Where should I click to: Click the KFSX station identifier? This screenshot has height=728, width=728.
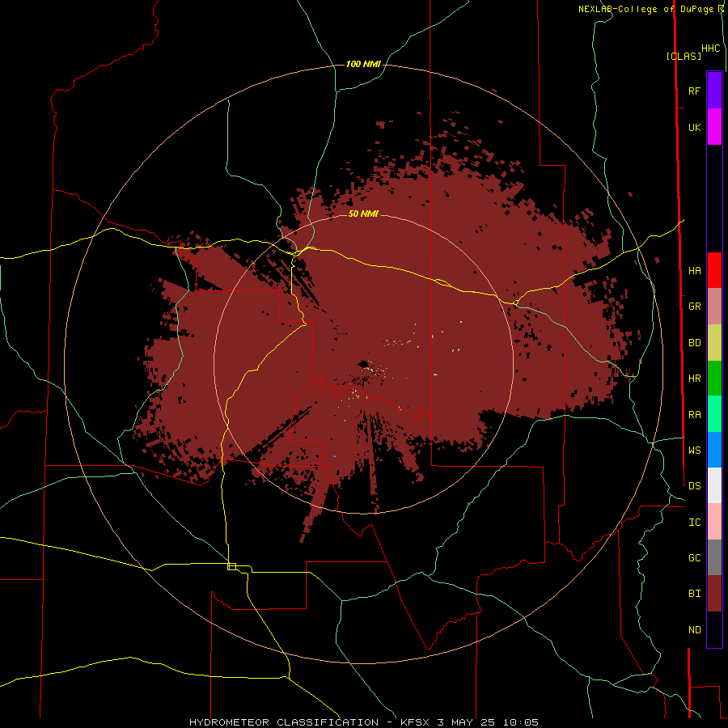(x=416, y=722)
